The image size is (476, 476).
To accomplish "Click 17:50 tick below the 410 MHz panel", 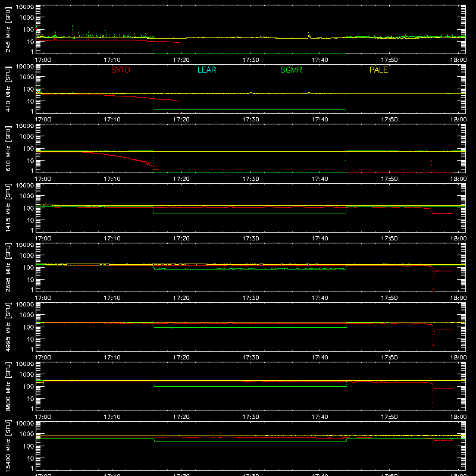I will [x=389, y=120].
